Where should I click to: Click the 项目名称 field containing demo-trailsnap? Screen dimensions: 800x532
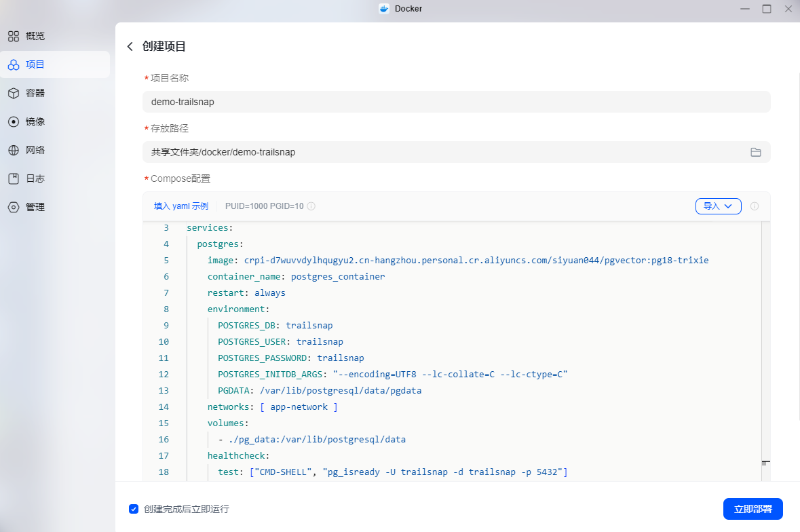coord(456,102)
